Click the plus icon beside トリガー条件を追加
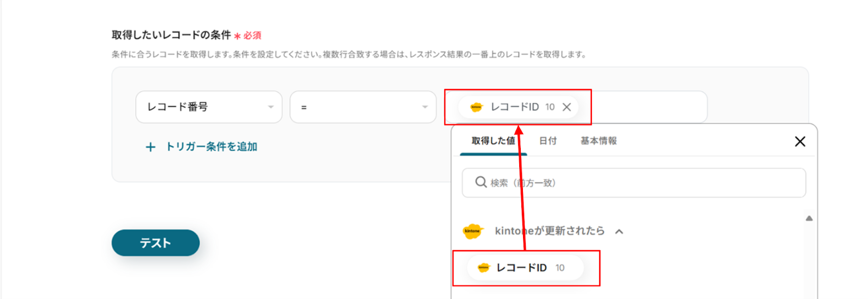Viewport: 868px width, 299px height. pos(150,147)
